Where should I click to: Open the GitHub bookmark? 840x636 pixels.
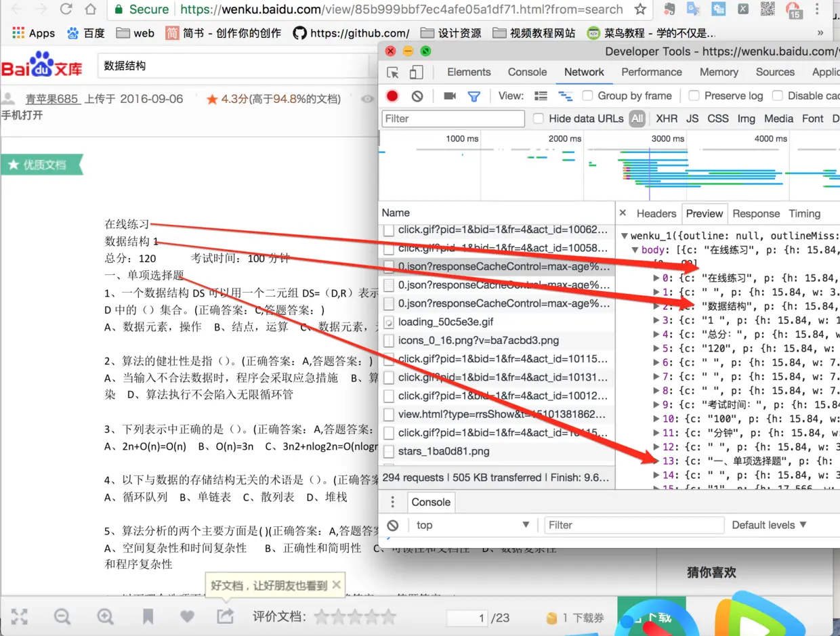point(351,33)
